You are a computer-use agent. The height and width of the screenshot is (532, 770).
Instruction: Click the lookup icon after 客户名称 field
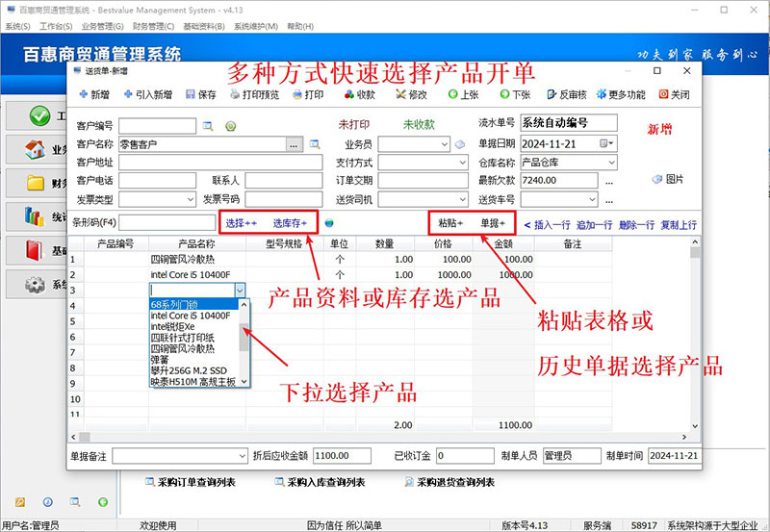(315, 144)
